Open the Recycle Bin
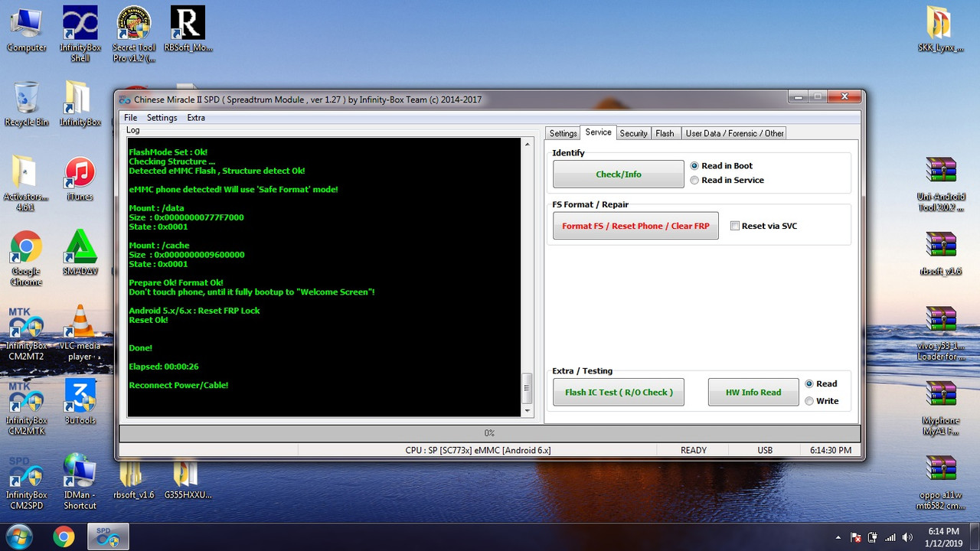 coord(26,104)
